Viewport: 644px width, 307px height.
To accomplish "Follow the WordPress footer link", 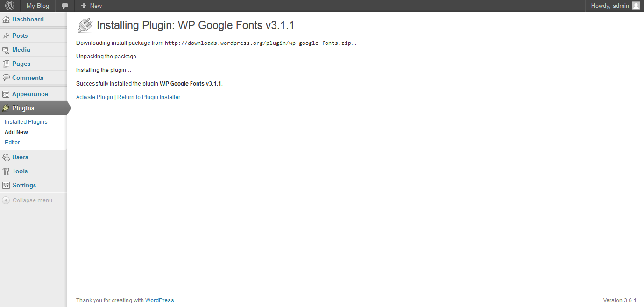I will tap(159, 300).
